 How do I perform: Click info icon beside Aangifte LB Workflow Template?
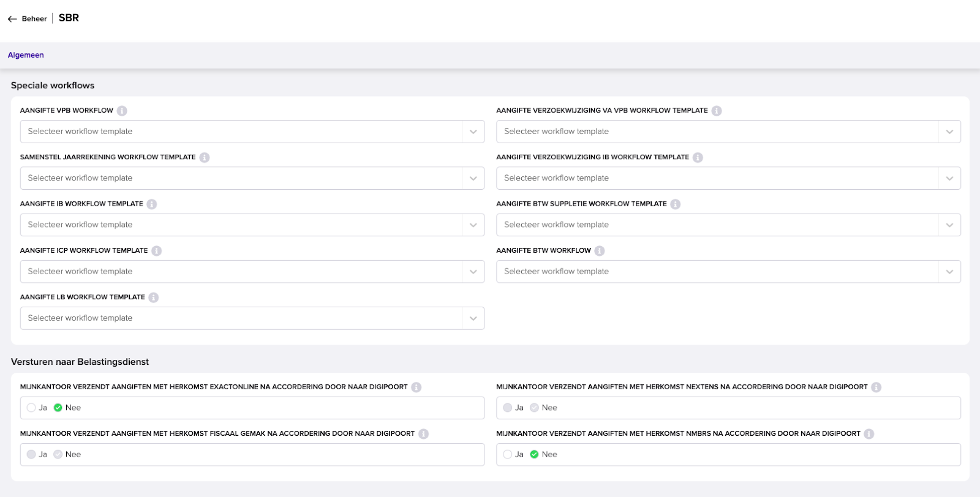coord(154,297)
